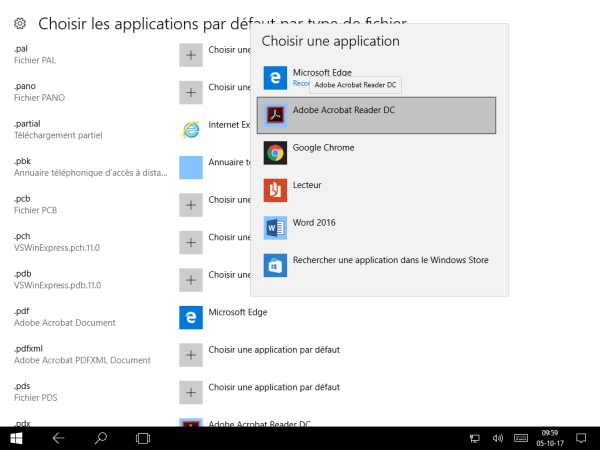Click the Google Chrome icon
Image resolution: width=600 pixels, height=450 pixels.
(275, 153)
